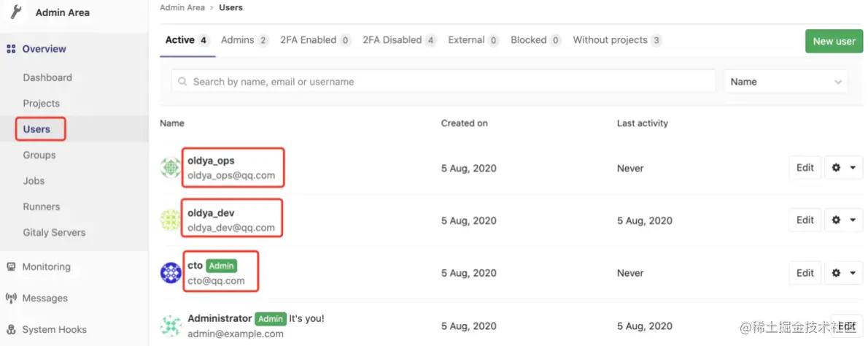Open the gear dropdown for oldya_ops

(843, 168)
